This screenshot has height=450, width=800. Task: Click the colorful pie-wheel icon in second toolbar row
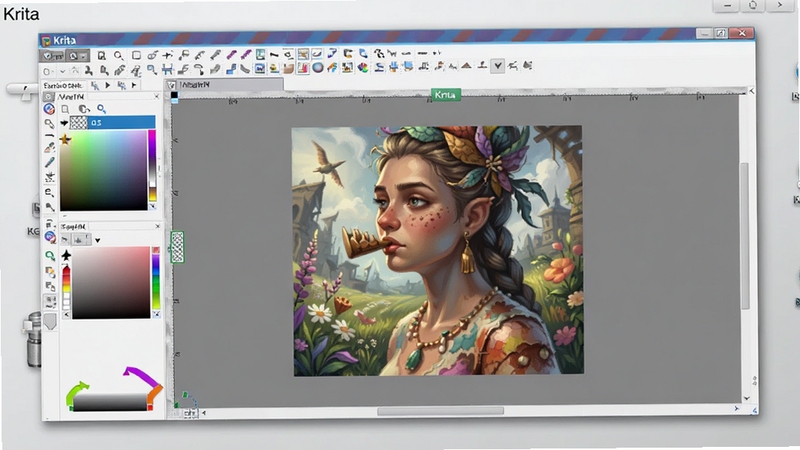(363, 67)
